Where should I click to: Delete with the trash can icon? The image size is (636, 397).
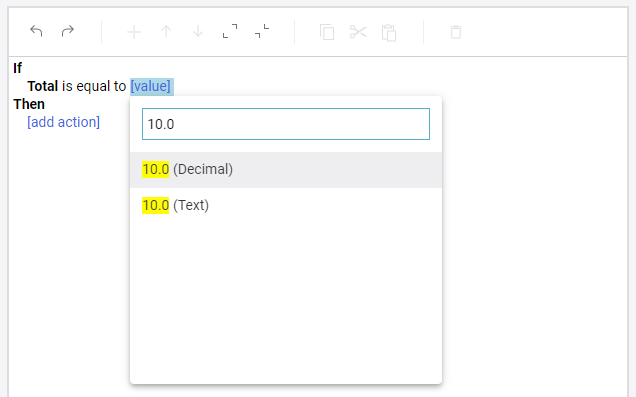(x=456, y=32)
